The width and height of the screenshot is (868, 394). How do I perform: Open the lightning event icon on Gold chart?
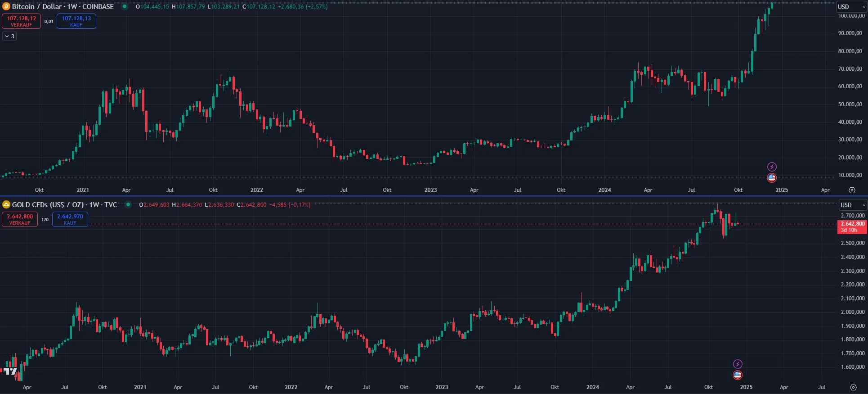[738, 364]
